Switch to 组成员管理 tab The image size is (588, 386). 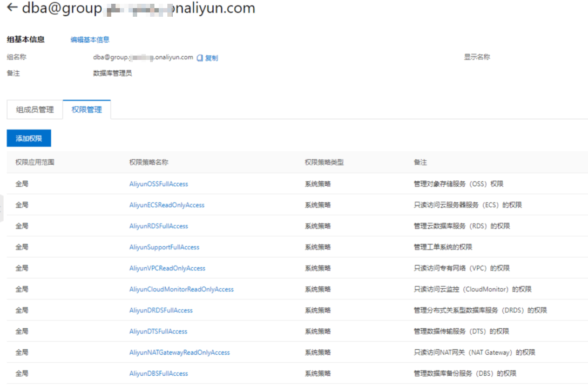point(35,110)
